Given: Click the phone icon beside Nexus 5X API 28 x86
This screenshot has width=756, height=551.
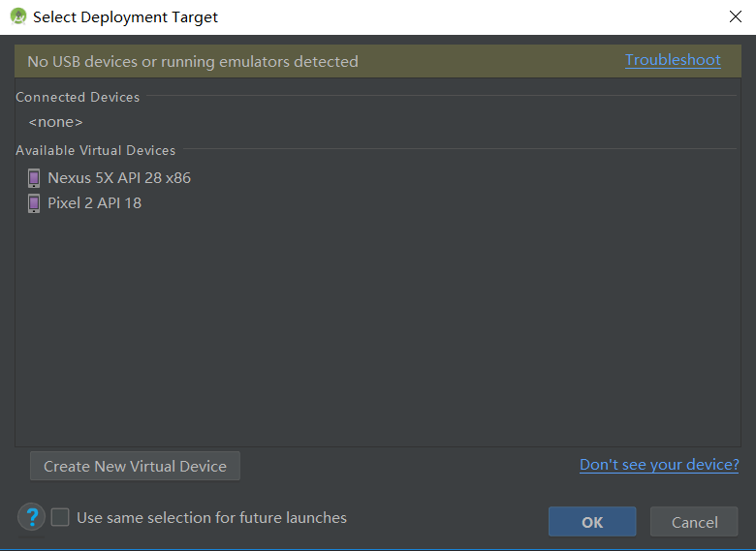Looking at the screenshot, I should tap(34, 178).
